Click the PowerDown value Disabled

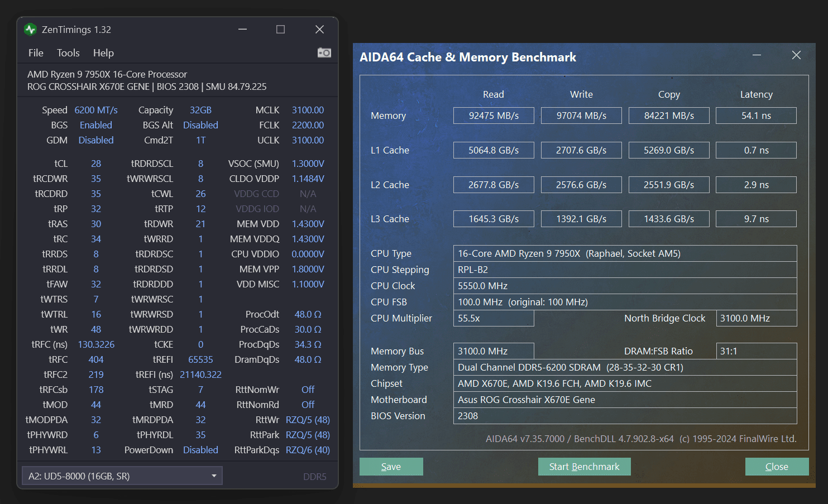click(x=200, y=450)
